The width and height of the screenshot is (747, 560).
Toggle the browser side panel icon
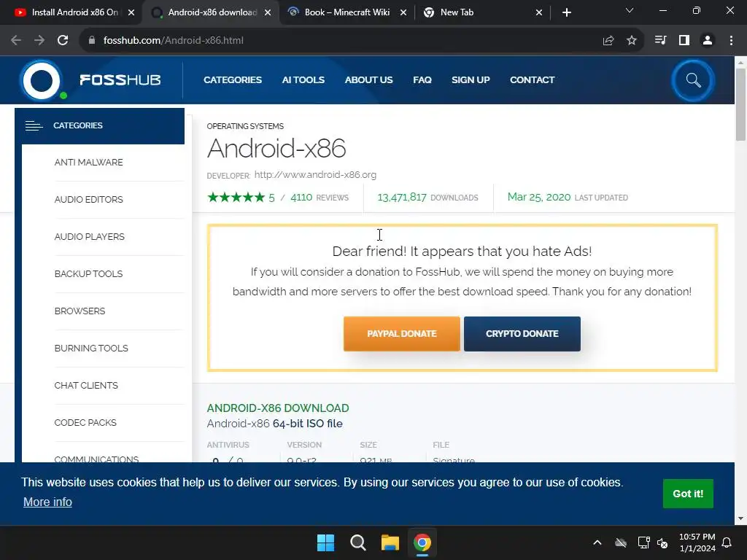[684, 41]
